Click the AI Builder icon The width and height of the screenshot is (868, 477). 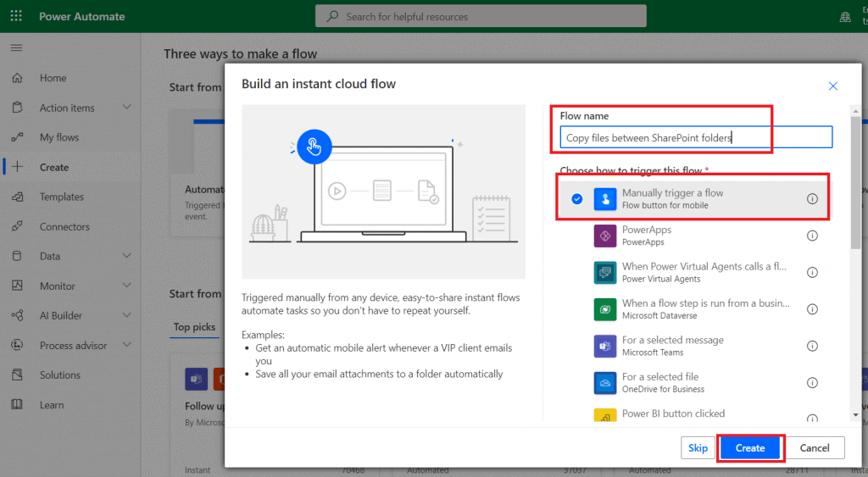[x=17, y=315]
